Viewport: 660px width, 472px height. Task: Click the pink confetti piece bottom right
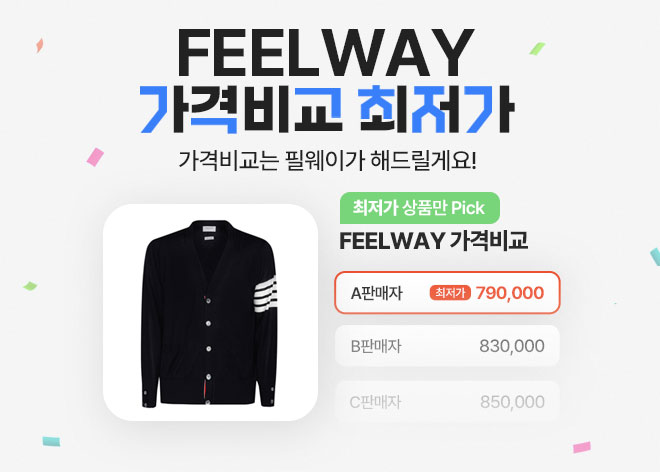582,447
